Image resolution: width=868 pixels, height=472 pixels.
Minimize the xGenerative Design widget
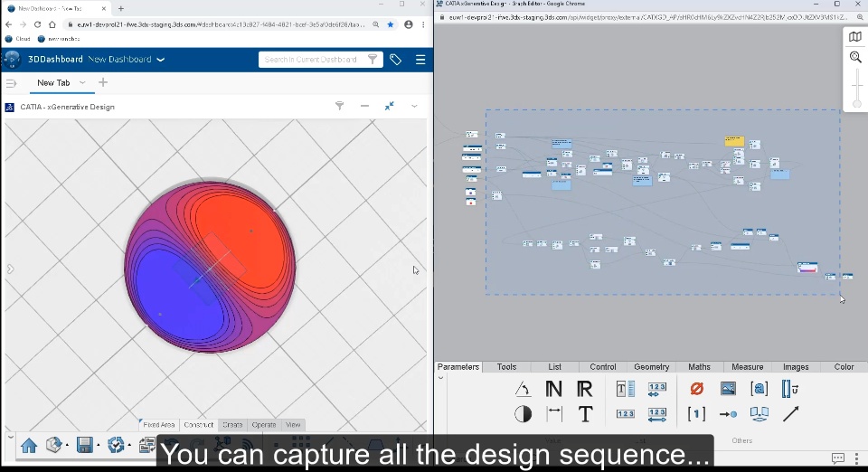tap(364, 106)
